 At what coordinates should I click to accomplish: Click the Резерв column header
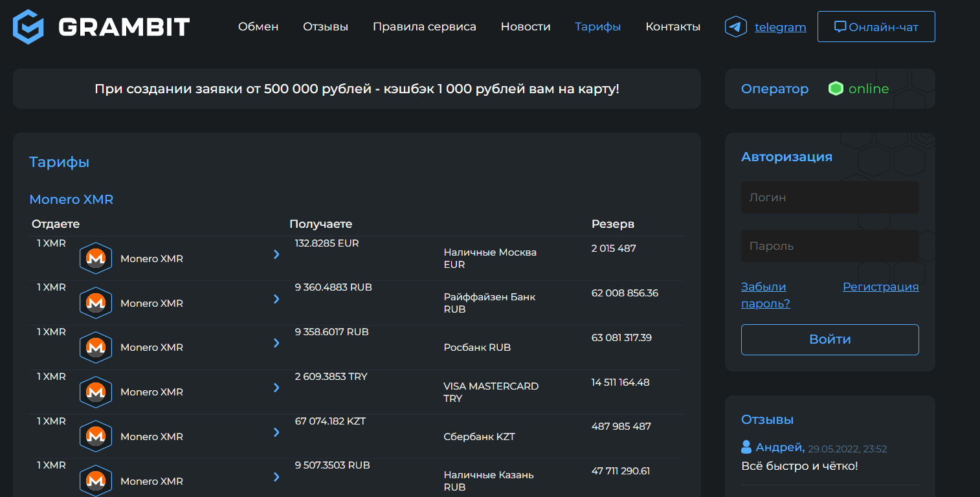point(613,224)
